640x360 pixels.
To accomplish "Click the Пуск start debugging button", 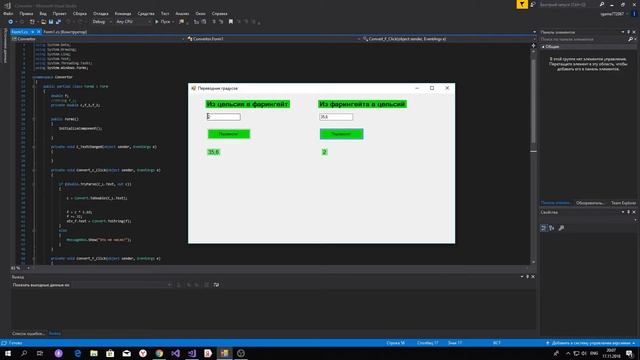I will [x=163, y=22].
